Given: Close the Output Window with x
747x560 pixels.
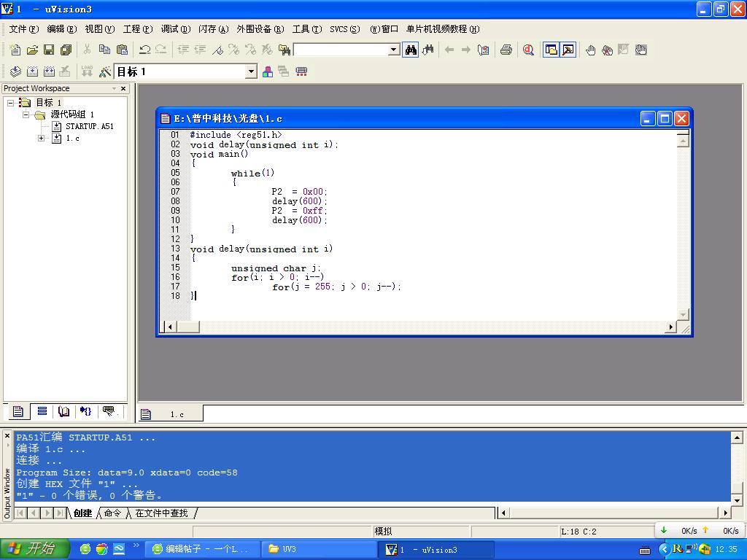Looking at the screenshot, I should [x=7, y=436].
